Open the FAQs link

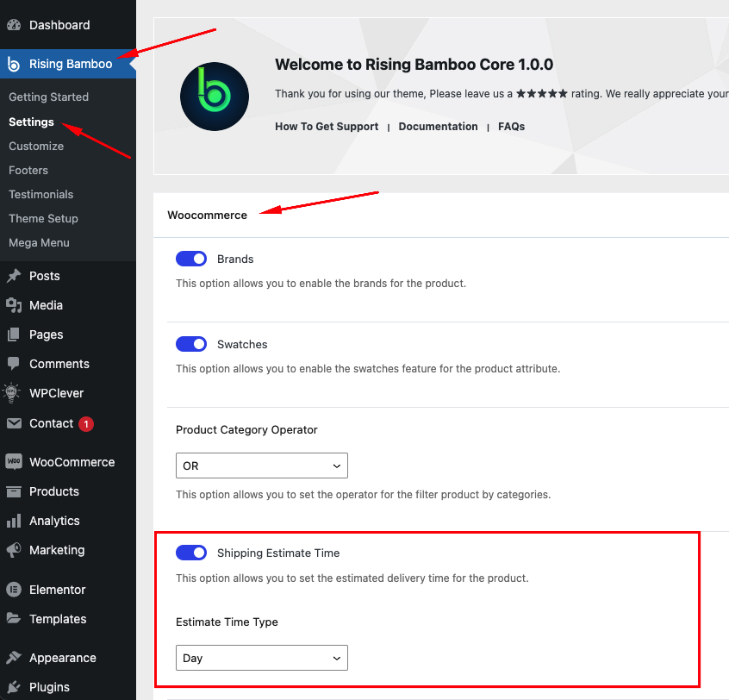511,127
